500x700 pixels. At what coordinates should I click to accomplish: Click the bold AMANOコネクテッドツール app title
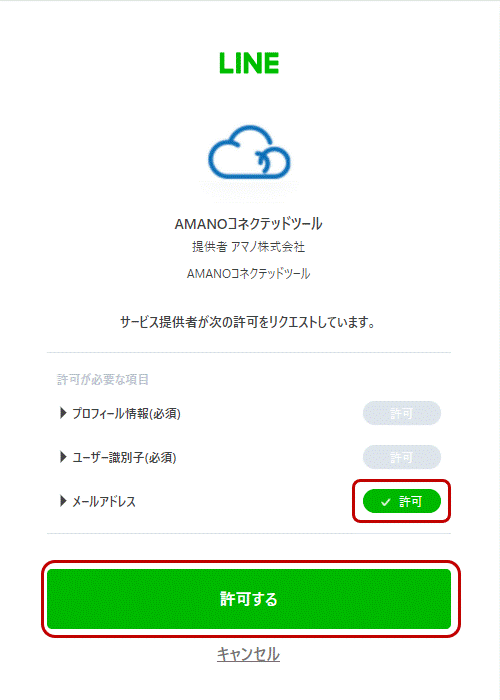tap(249, 224)
